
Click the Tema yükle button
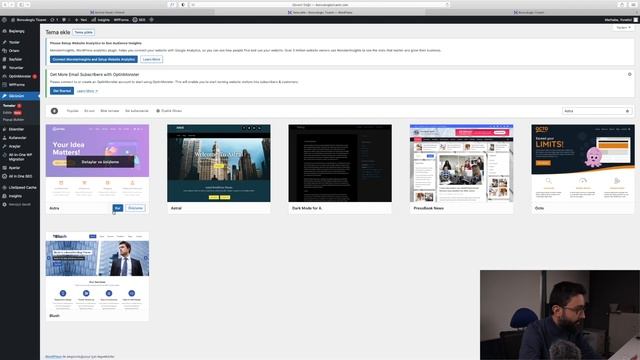(83, 32)
